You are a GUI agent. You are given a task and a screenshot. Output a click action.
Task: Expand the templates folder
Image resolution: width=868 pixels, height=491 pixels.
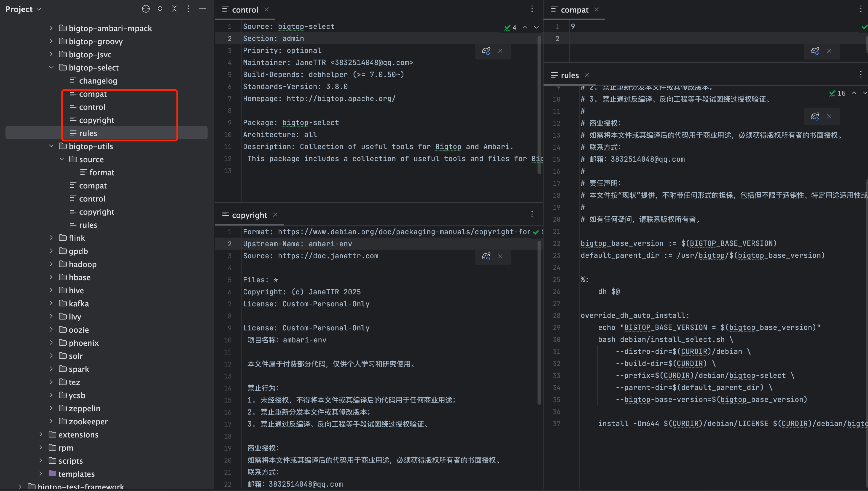pos(41,474)
